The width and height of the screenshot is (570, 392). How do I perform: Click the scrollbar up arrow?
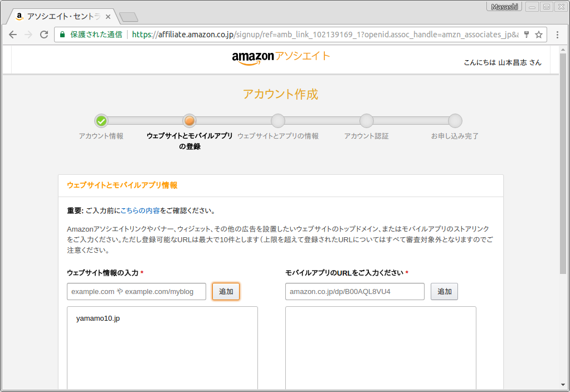[x=563, y=50]
